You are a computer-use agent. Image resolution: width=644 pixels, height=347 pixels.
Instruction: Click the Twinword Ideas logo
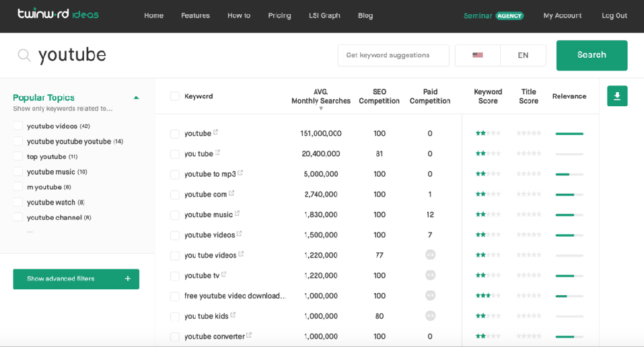pyautogui.click(x=58, y=14)
